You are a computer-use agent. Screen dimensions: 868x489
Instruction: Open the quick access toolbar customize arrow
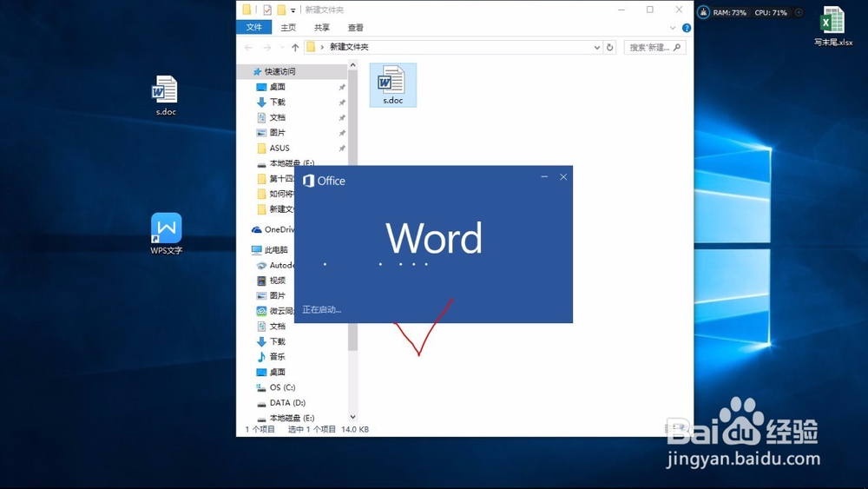pyautogui.click(x=293, y=10)
